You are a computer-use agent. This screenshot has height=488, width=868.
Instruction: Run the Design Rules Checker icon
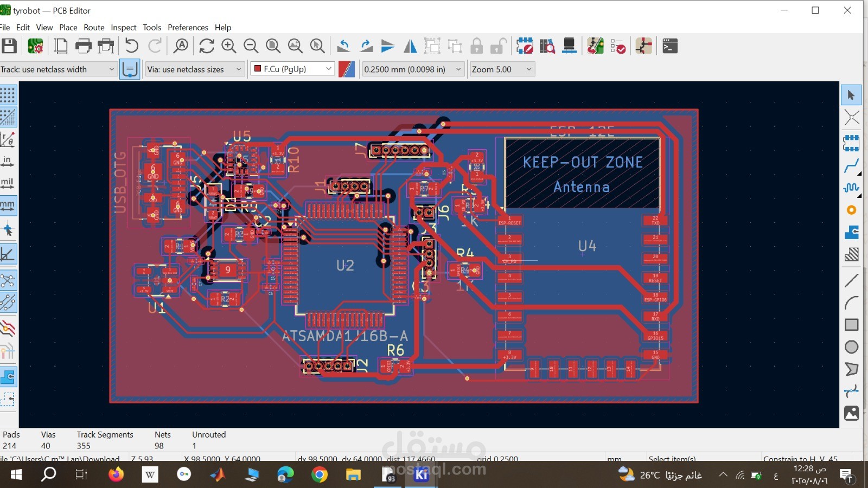pos(618,46)
